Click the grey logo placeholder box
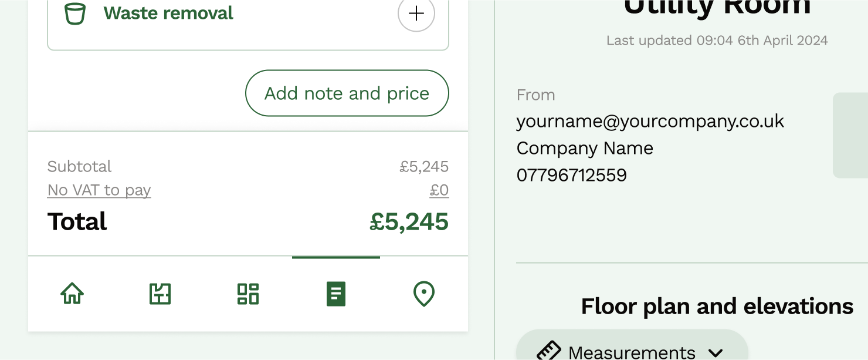The width and height of the screenshot is (868, 360). pos(850,135)
